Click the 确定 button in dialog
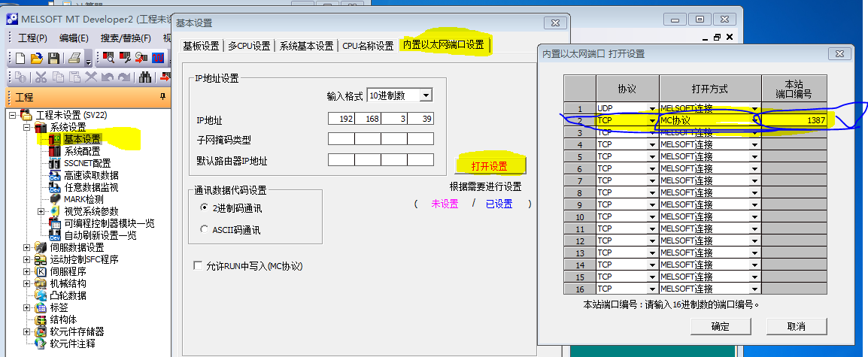 click(x=720, y=326)
